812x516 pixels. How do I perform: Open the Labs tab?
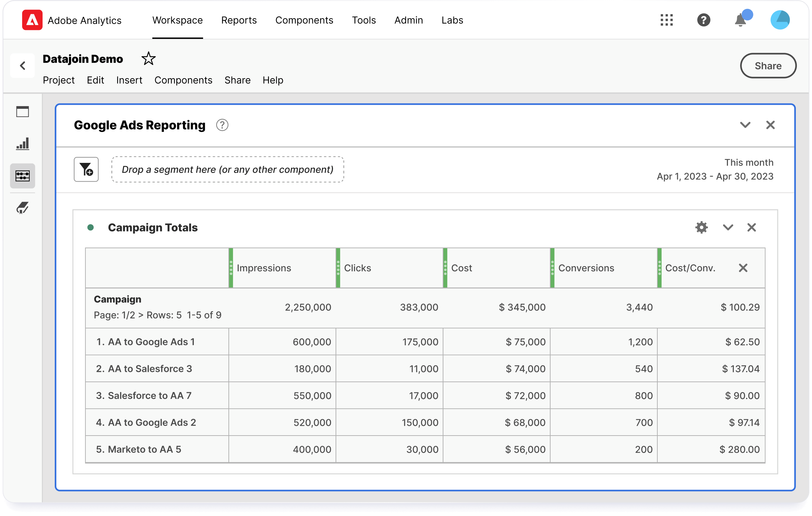pyautogui.click(x=452, y=20)
